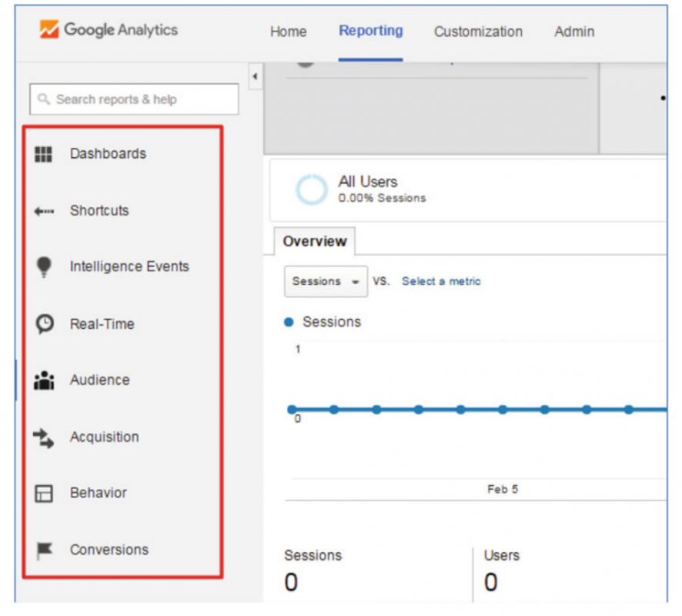Click the Sessions chart legend label
The width and height of the screenshot is (682, 616).
(x=332, y=323)
